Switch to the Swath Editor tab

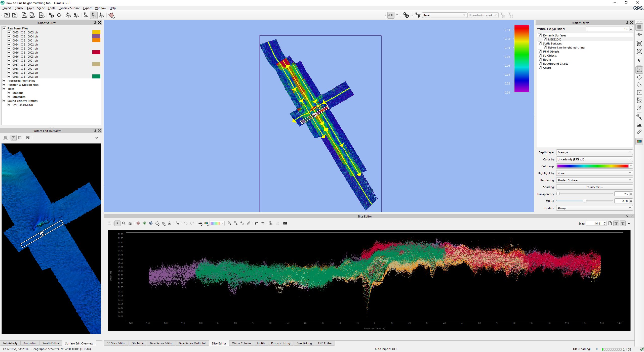pyautogui.click(x=51, y=343)
